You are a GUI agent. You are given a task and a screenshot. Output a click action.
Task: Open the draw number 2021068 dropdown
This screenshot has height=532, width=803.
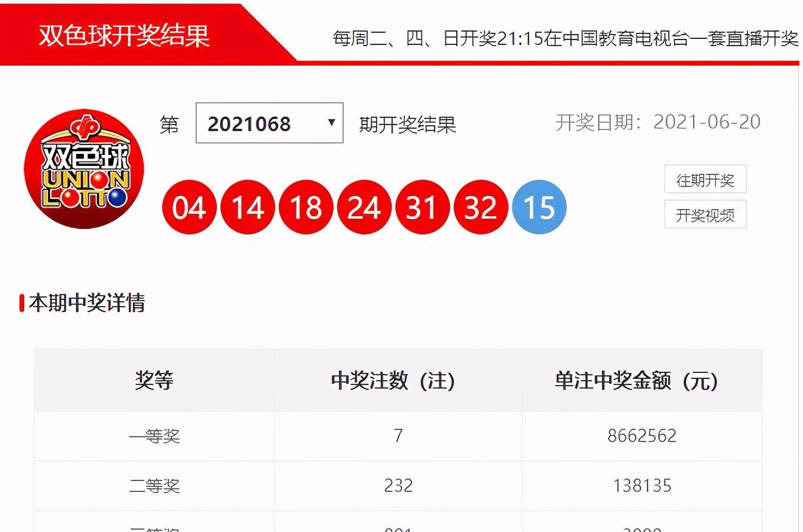(x=269, y=123)
